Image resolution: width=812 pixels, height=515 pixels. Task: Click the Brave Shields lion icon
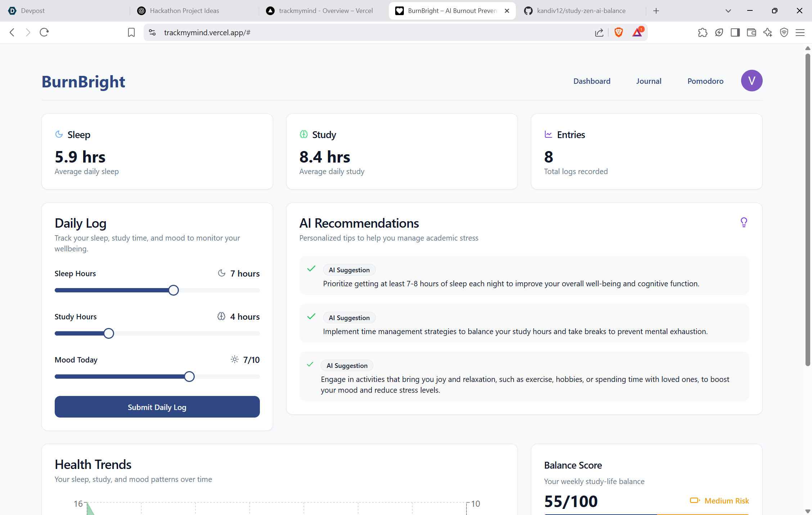[618, 32]
